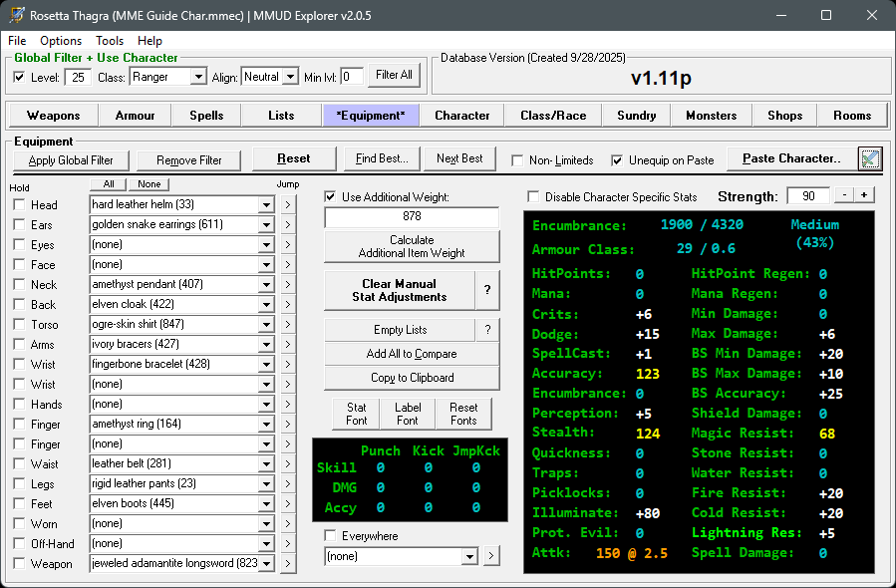
Task: Increase Strength with the plus button
Action: 864,196
